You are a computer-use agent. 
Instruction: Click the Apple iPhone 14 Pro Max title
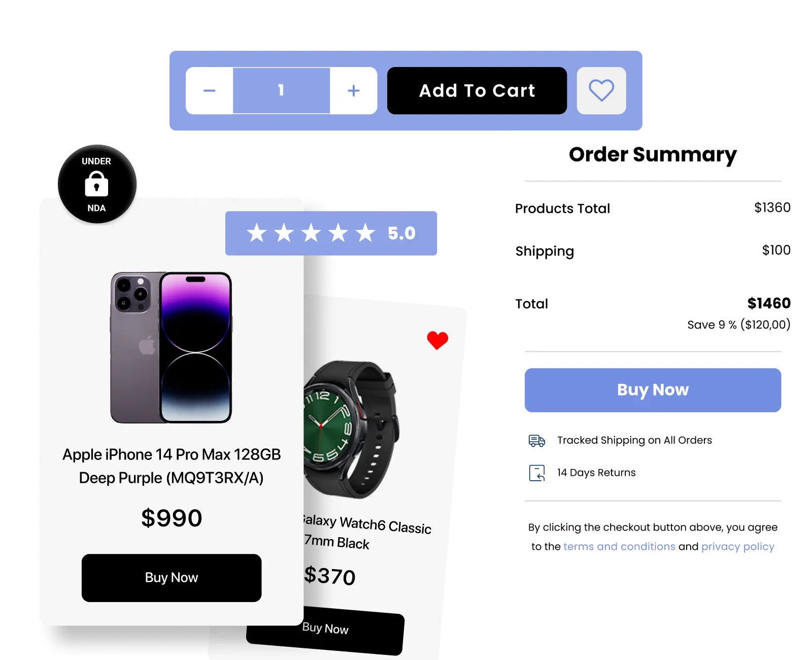[x=172, y=466]
